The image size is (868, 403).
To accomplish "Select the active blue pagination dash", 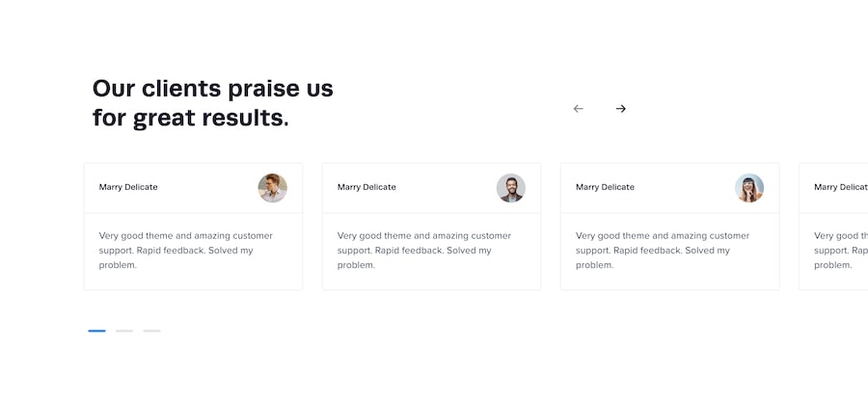I will click(x=96, y=331).
